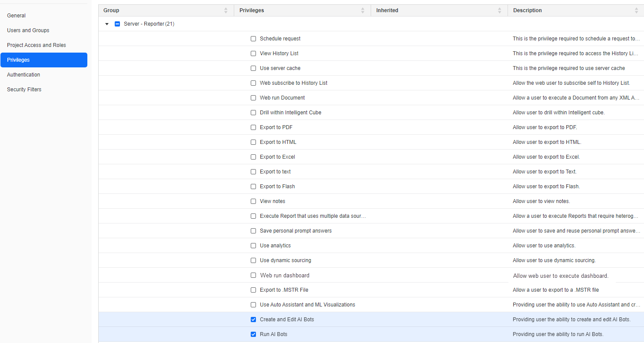Check the Export to PDF checkbox
This screenshot has width=644, height=343.
[x=253, y=127]
